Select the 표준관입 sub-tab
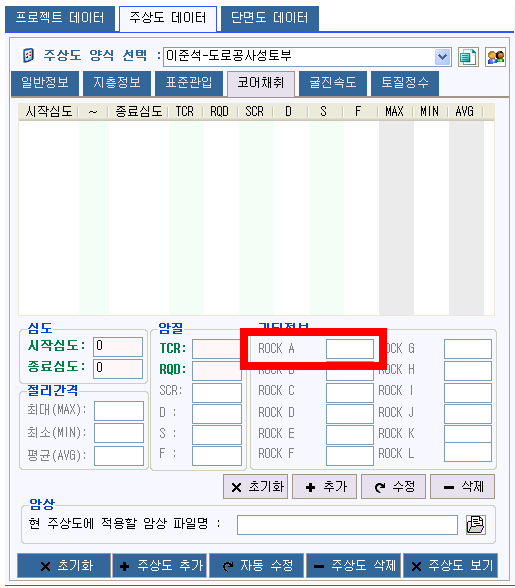 pos(189,83)
